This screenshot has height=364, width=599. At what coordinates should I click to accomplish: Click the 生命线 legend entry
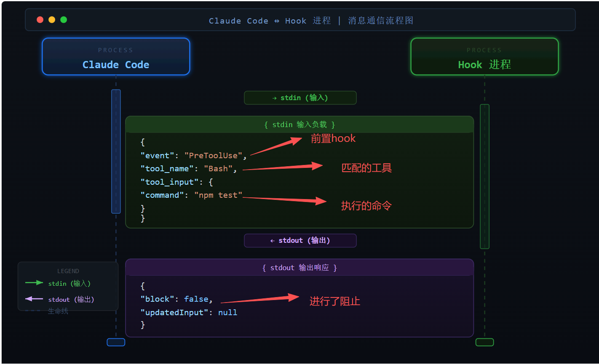coord(58,311)
